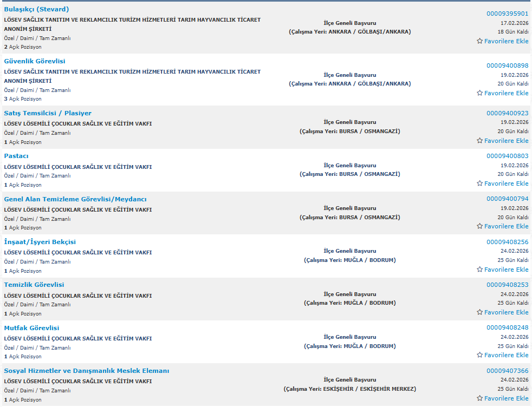The image size is (532, 407).
Task: Open Sosyal Hizmetler ve Danışmanlık Meslek Elemanı
Action: [87, 371]
